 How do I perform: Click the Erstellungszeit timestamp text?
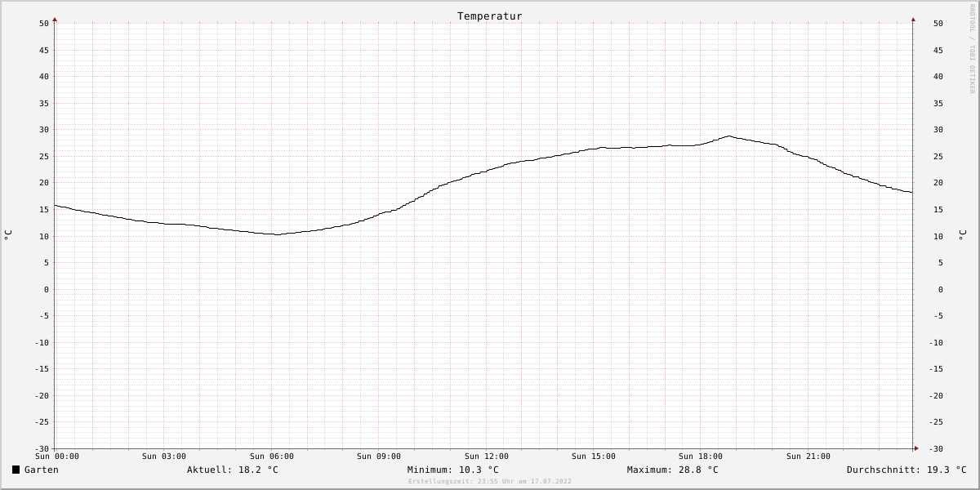pos(490,482)
